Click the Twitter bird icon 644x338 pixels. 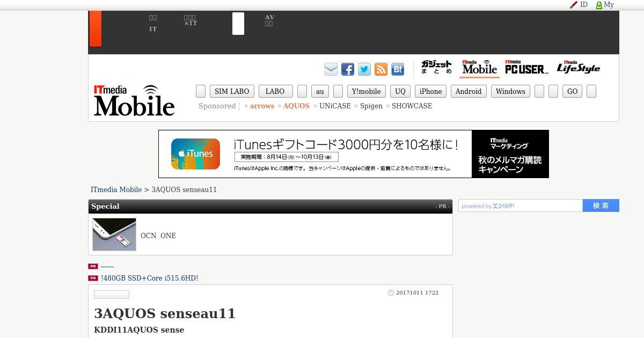pyautogui.click(x=364, y=69)
